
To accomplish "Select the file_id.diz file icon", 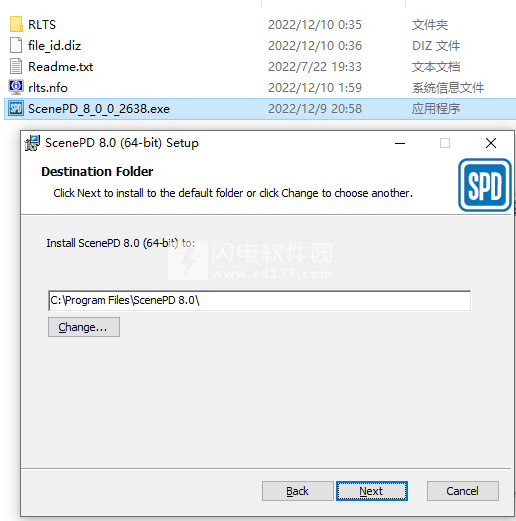I will pos(16,45).
